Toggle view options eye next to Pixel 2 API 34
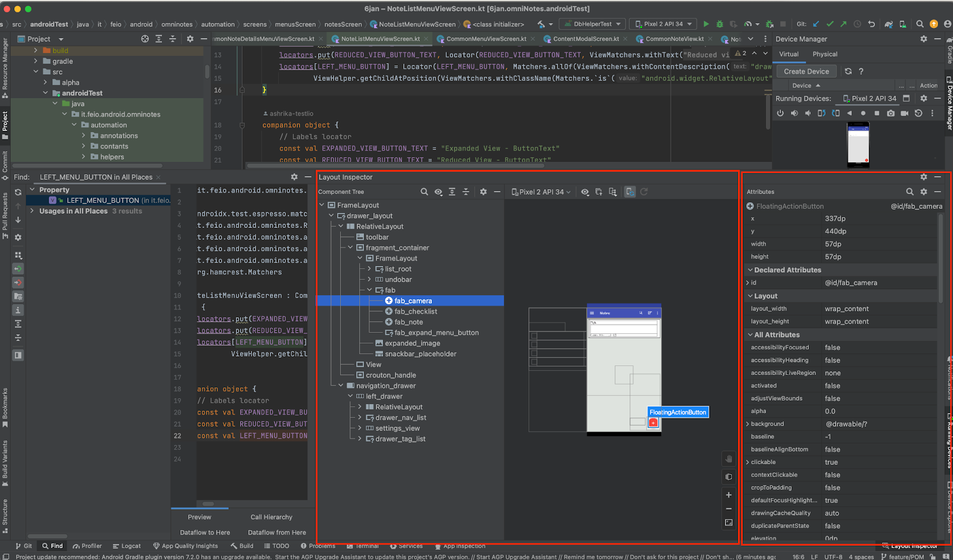The width and height of the screenshot is (953, 560). click(x=585, y=192)
